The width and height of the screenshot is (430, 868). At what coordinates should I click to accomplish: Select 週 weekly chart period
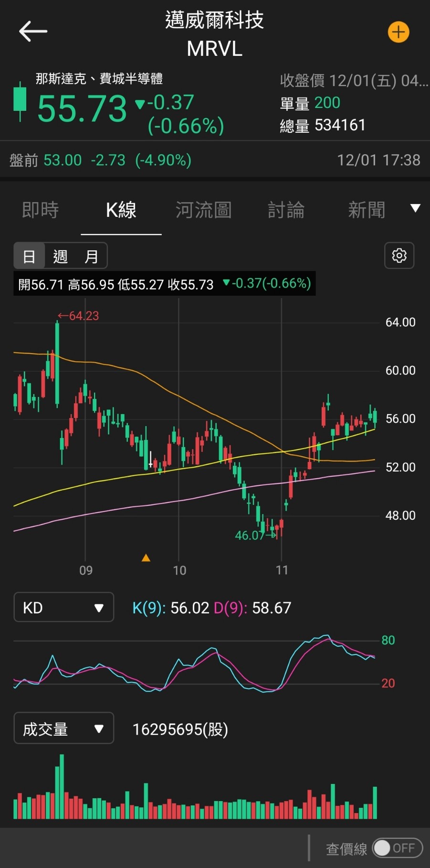(x=60, y=257)
